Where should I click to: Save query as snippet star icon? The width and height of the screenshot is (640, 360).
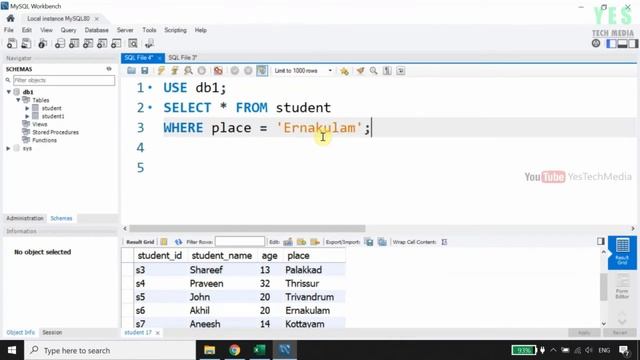tap(344, 71)
